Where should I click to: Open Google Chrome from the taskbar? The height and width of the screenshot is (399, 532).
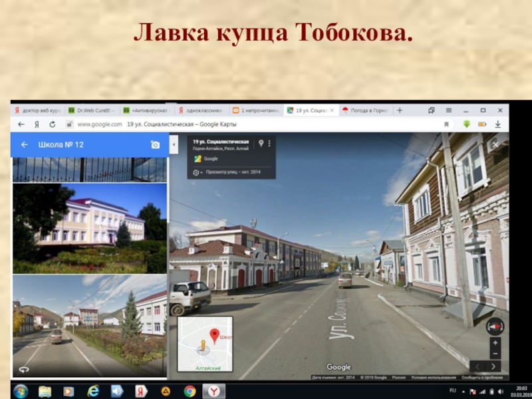tap(190, 392)
